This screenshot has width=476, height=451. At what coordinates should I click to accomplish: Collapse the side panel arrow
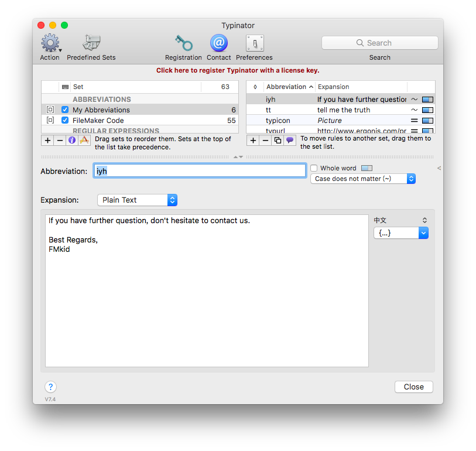[439, 168]
